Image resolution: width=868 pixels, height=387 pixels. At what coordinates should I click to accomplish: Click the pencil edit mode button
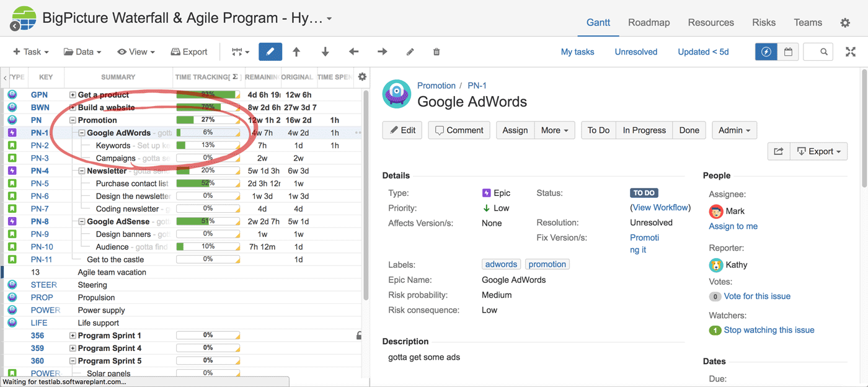coord(270,52)
